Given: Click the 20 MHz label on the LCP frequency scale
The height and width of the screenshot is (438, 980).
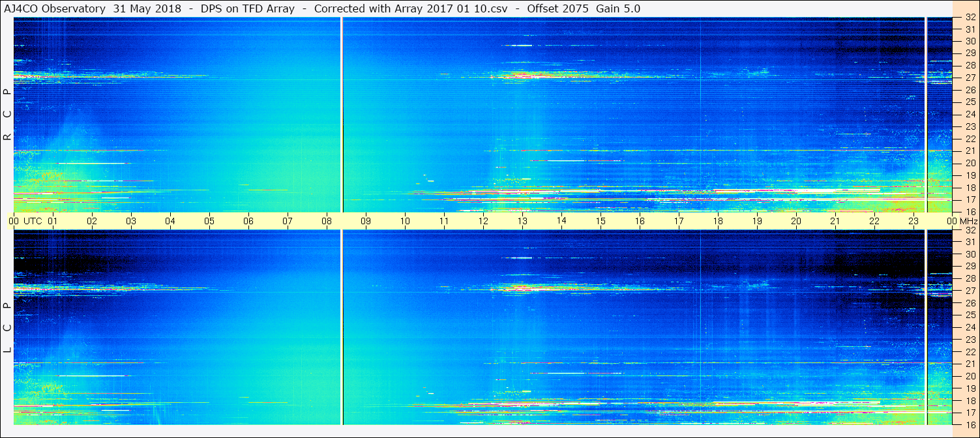Looking at the screenshot, I should 970,377.
